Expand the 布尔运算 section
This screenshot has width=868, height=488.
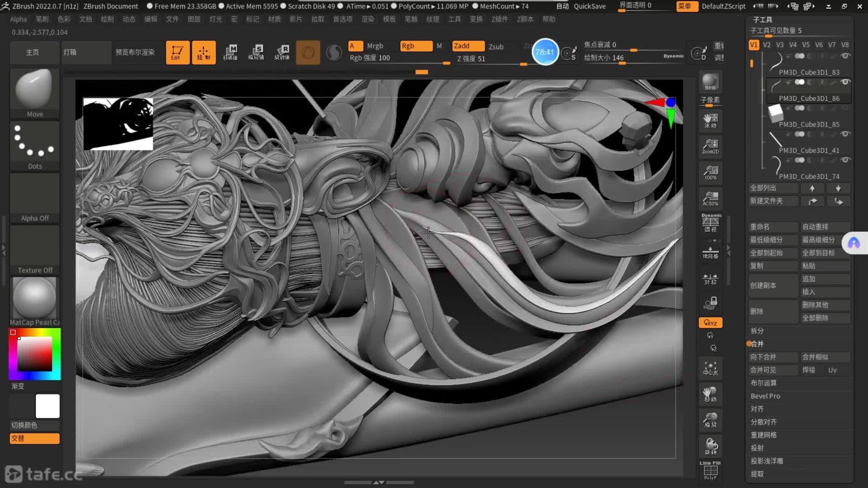pyautogui.click(x=764, y=383)
